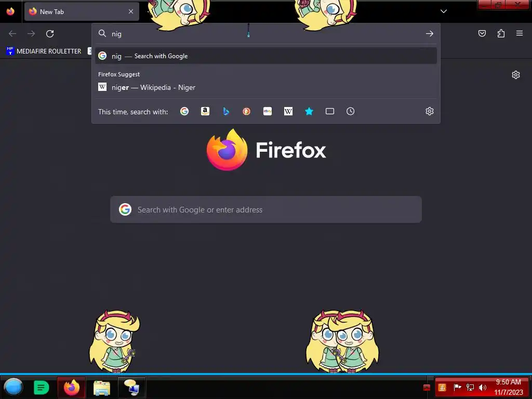Search this time with Wikipedia
Viewport: 532px width, 399px height.
coord(288,111)
